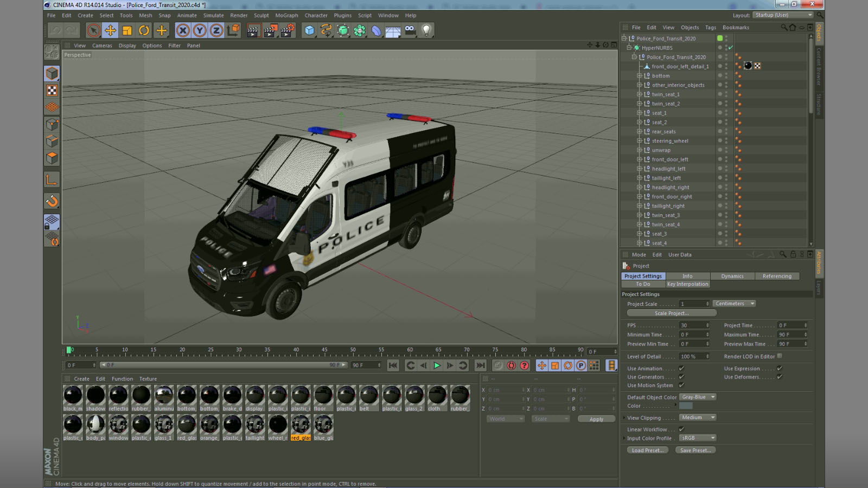Switch to Referencing tab
The image size is (868, 488).
coord(777,276)
